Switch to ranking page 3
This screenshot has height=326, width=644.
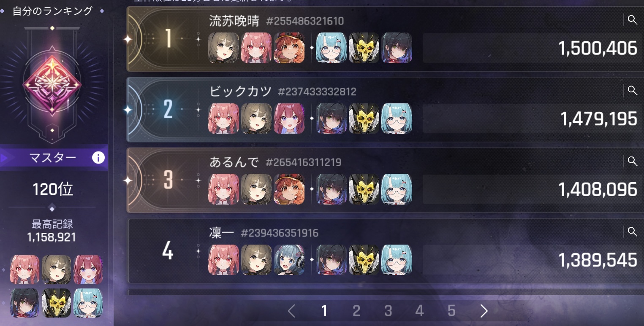pos(388,311)
